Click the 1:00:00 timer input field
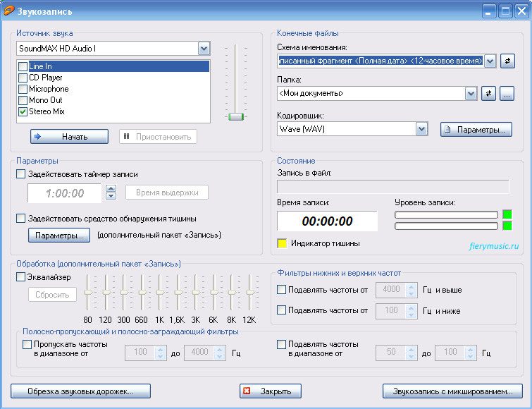Screen dimensions: 532x409 click(x=64, y=193)
